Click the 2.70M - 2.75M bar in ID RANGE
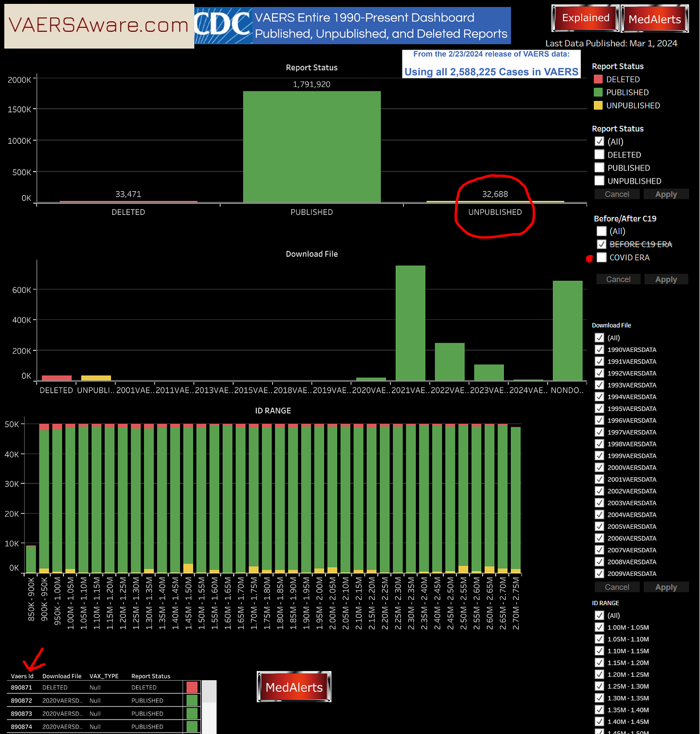 (x=515, y=500)
